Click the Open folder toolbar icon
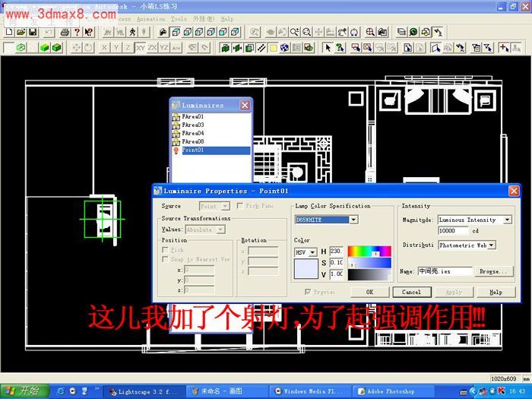532x399 pixels. [x=21, y=32]
